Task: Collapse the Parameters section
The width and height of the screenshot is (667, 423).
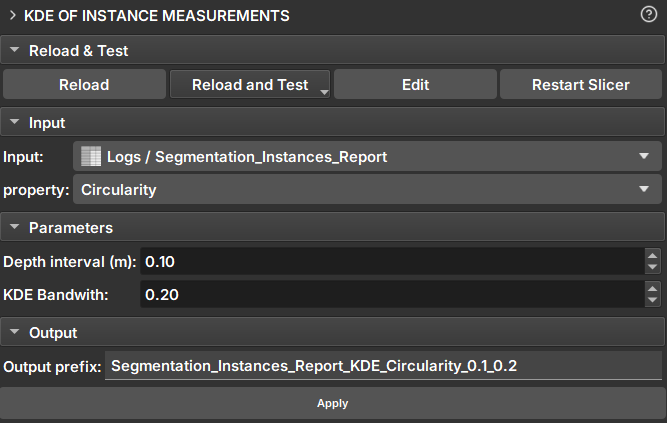Action: 14,228
